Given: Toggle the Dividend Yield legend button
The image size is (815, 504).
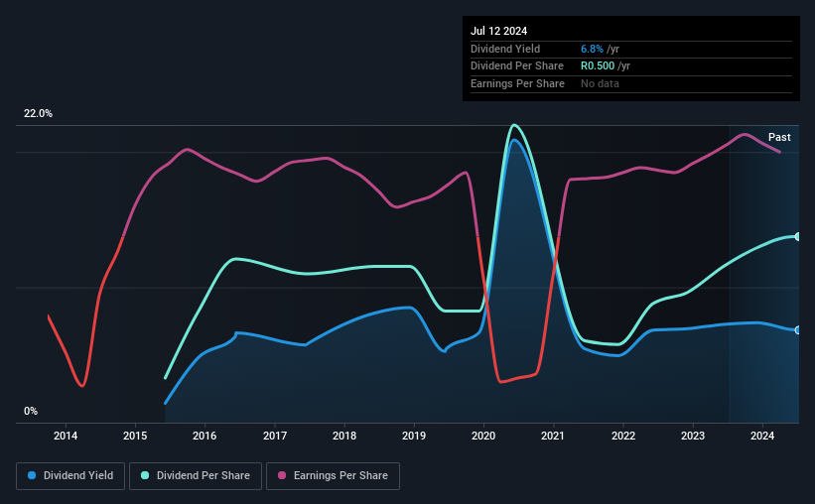Looking at the screenshot, I should 70,476.
